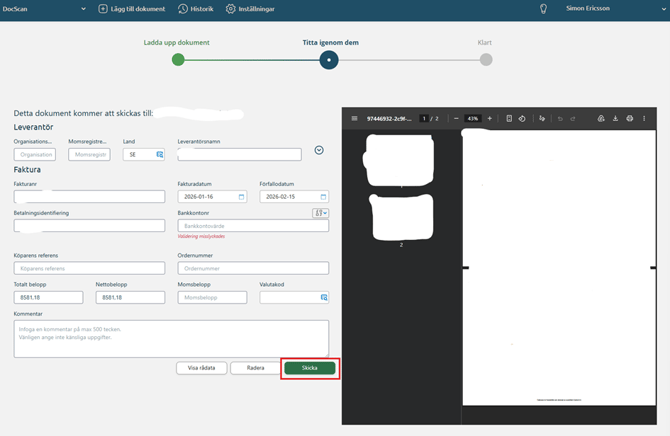This screenshot has height=436, width=670.
Task: Click into the Kommentar text area
Action: [x=171, y=338]
